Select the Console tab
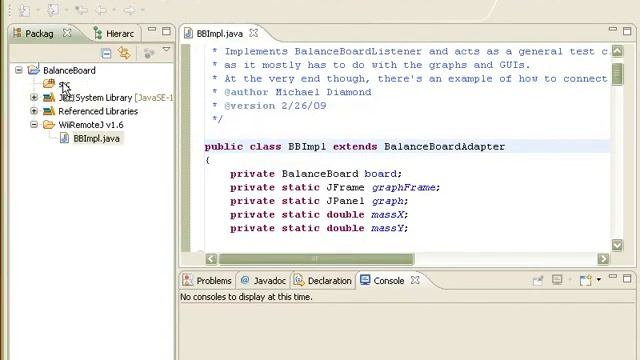Screen dimensions: 640x360 [382, 280]
